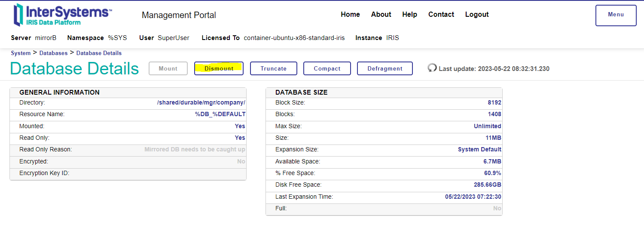Log out using the Logout link
Viewport: 644px width, 237px height.
[x=476, y=15]
